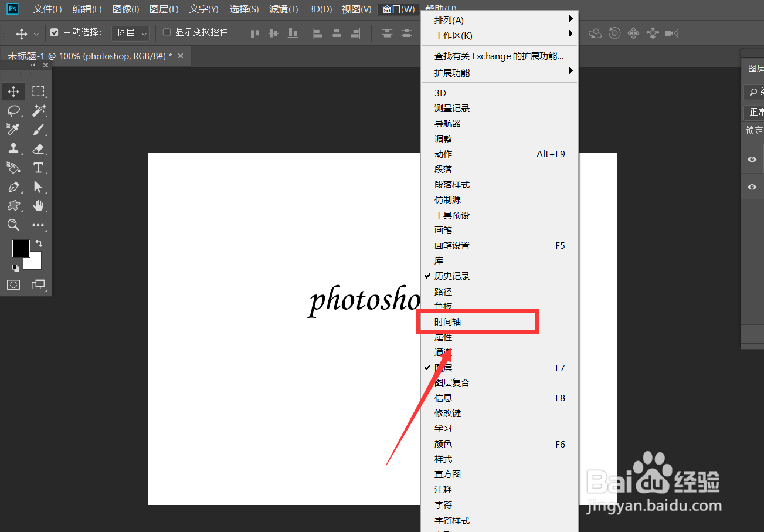This screenshot has height=532, width=764.
Task: Click the 3D orbit camera icon
Action: [x=595, y=33]
